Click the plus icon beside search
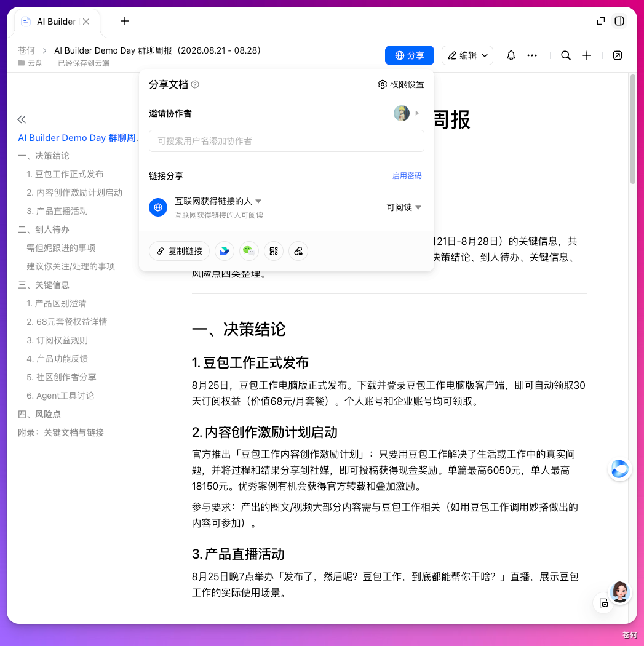This screenshot has height=646, width=644. (587, 55)
